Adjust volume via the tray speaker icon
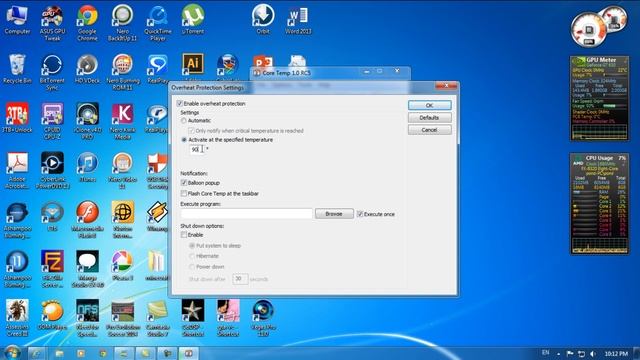Viewport: 640px width, 360px height. (x=593, y=353)
